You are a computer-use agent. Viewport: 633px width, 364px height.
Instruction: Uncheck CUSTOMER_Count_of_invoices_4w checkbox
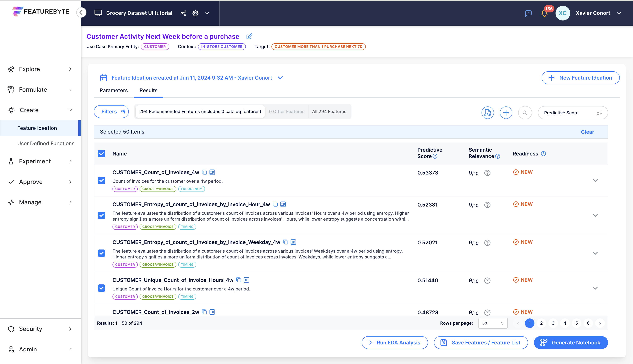click(101, 180)
